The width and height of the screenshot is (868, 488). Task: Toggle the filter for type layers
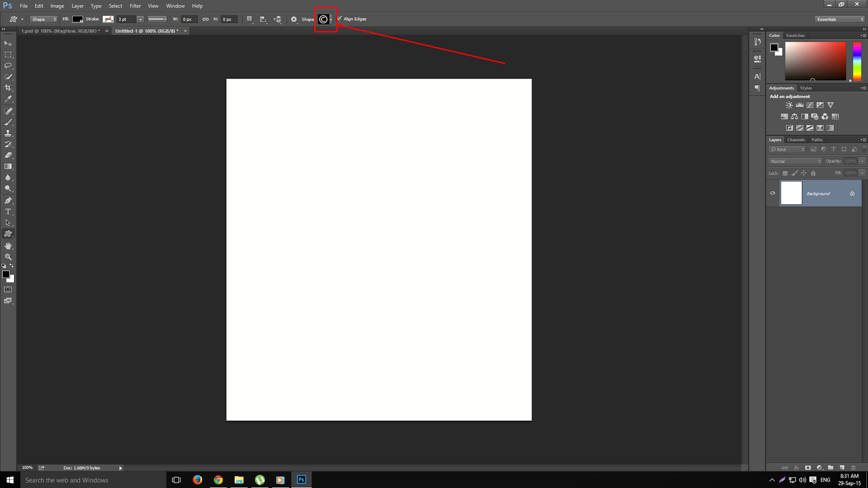click(x=834, y=149)
